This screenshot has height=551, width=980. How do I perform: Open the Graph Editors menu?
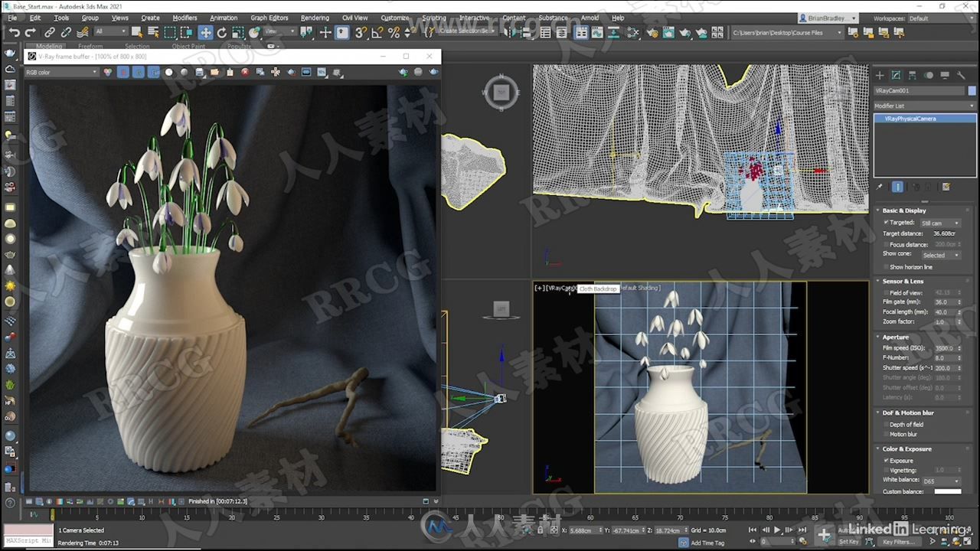269,18
